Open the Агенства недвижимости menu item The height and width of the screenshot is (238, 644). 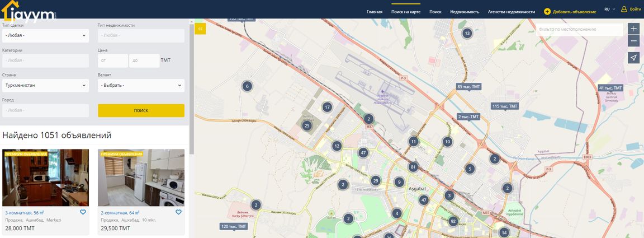point(511,11)
